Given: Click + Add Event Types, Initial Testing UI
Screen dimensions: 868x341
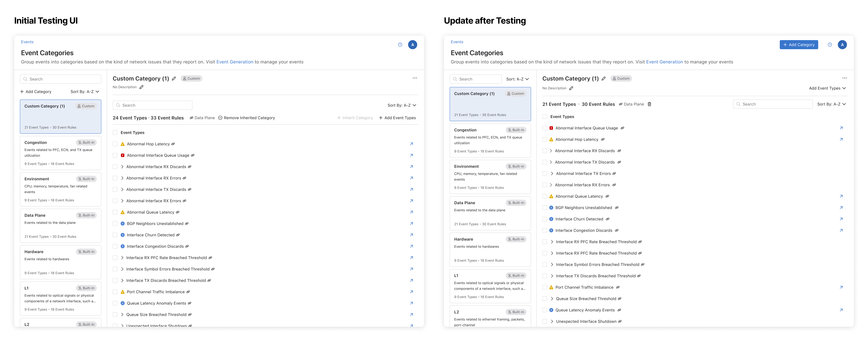Looking at the screenshot, I should click(397, 118).
